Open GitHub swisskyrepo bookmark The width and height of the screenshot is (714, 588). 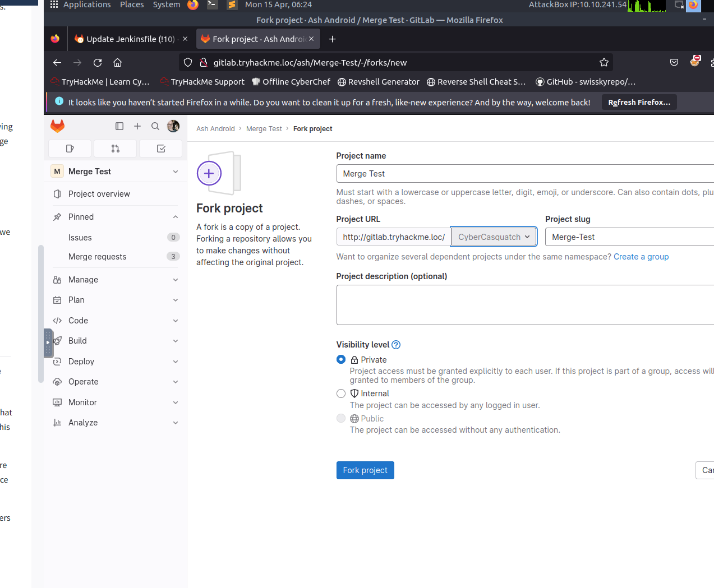(x=586, y=82)
